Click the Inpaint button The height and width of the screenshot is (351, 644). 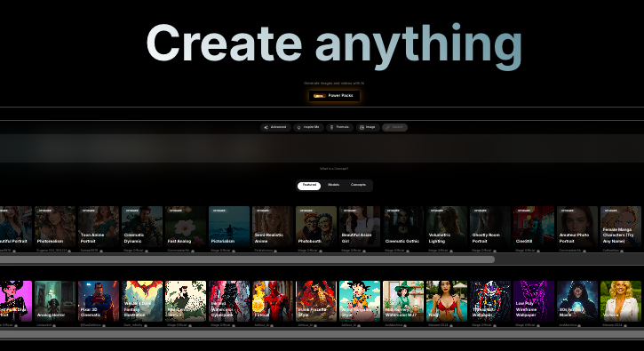(394, 127)
